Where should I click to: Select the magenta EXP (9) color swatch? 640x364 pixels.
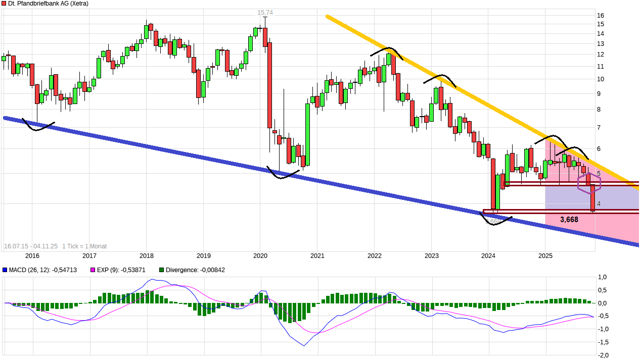93,270
